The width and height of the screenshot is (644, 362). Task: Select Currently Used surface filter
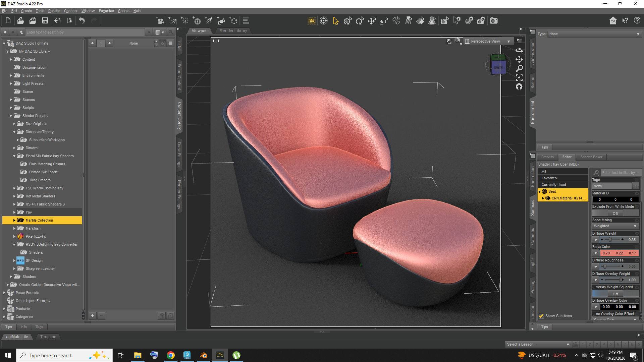pyautogui.click(x=563, y=185)
